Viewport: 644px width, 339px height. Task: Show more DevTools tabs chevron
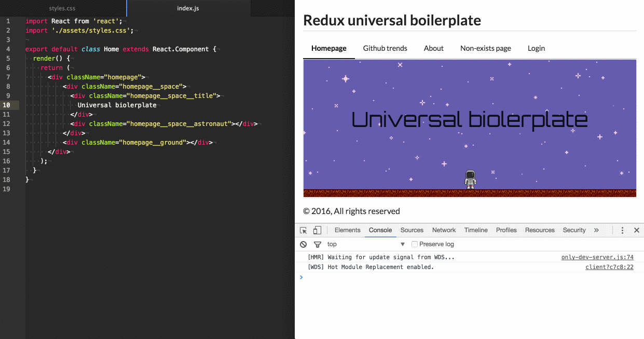coord(596,230)
